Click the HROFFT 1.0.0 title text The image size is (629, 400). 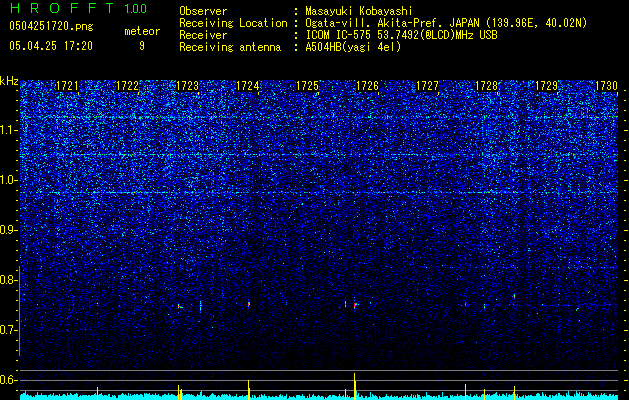coord(78,8)
